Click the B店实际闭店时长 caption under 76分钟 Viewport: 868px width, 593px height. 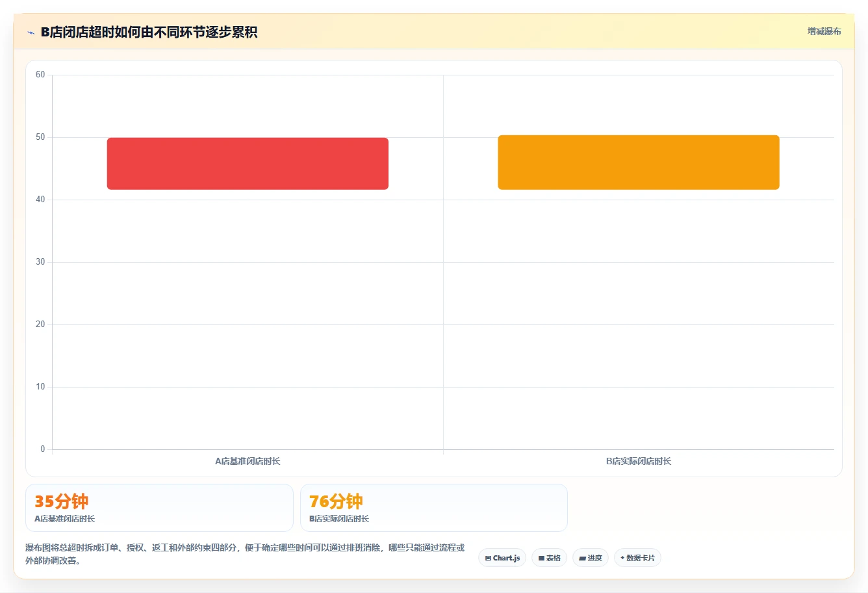[x=339, y=519]
